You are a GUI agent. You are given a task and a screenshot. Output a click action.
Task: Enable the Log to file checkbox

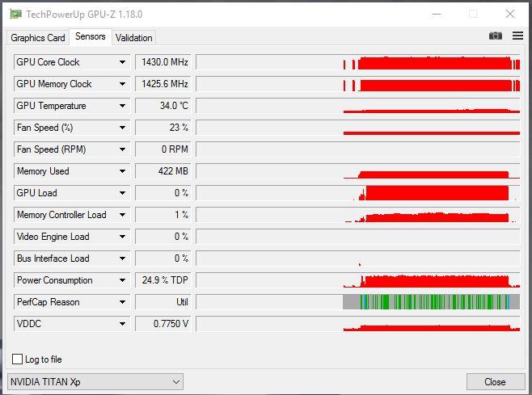(x=17, y=359)
